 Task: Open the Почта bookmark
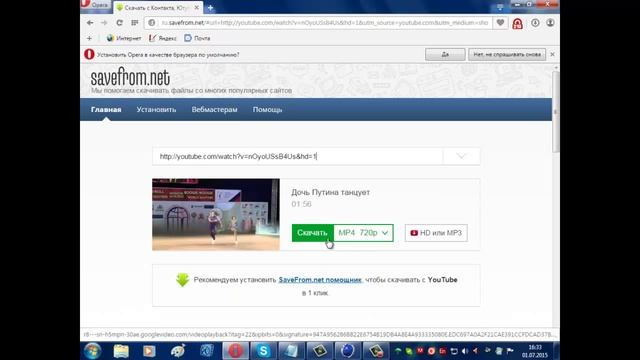198,38
